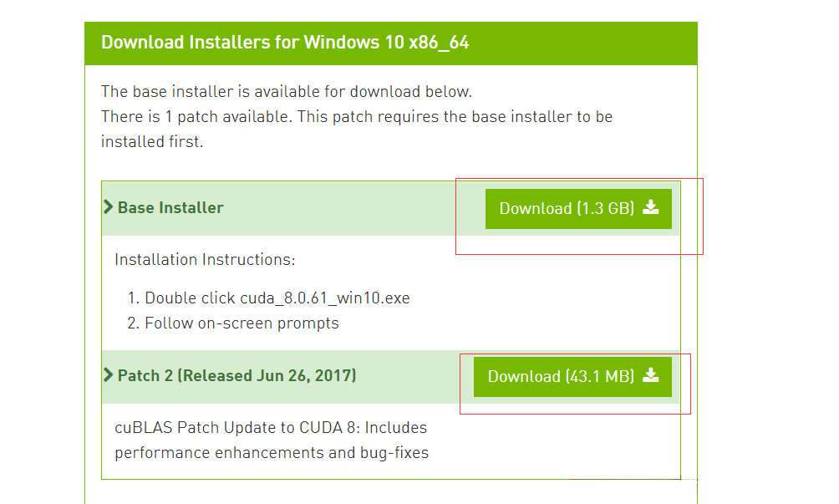
Task: Click the x86_64 text in the green header
Action: [x=439, y=42]
